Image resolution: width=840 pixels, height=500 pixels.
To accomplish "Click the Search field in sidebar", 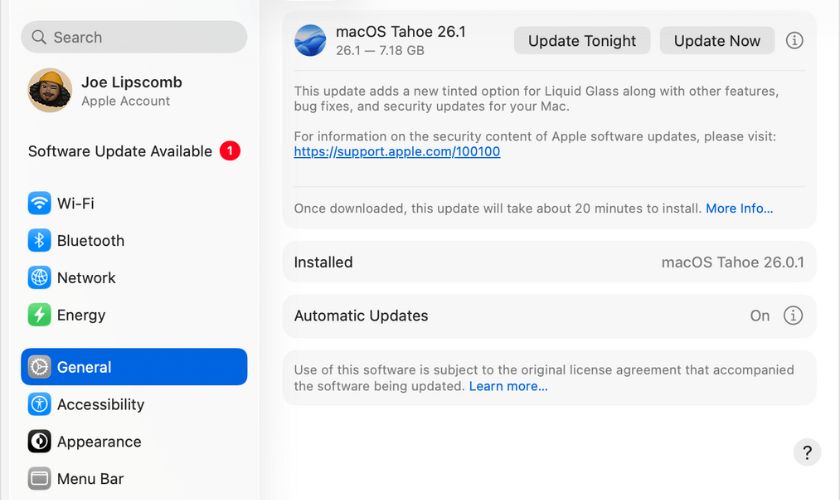I will (134, 37).
